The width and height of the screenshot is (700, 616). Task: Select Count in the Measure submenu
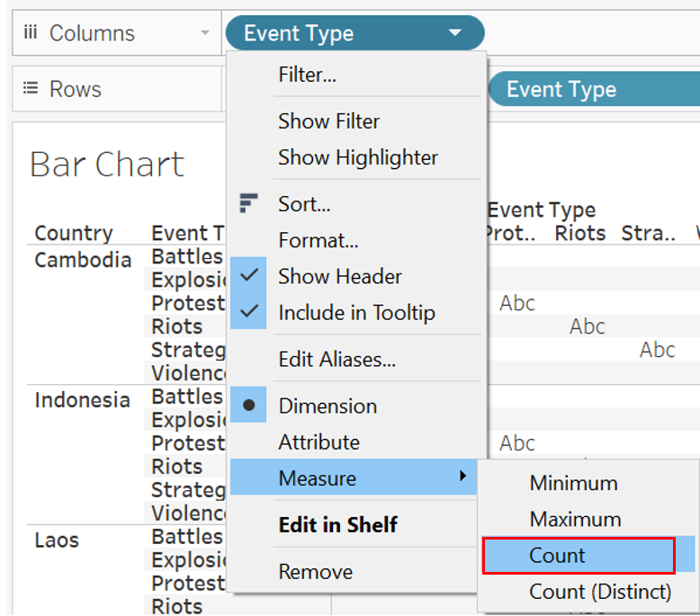point(557,556)
